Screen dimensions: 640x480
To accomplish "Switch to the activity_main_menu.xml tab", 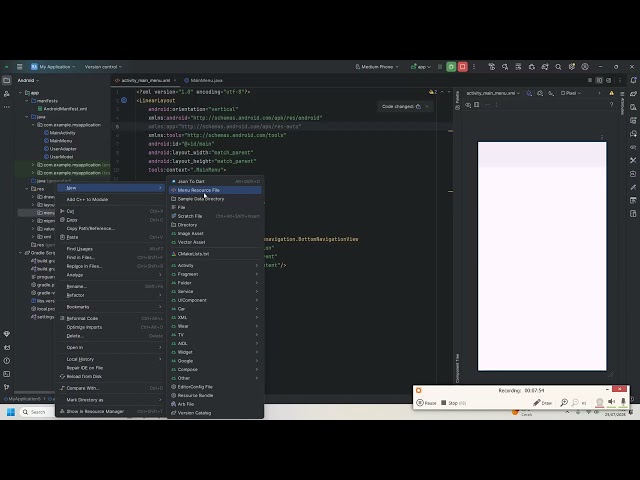I will pyautogui.click(x=145, y=80).
